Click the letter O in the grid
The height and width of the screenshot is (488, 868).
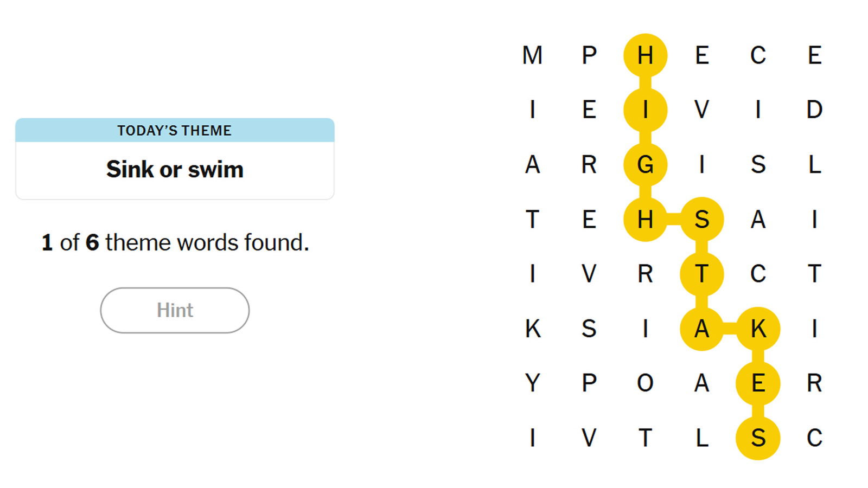coord(645,383)
